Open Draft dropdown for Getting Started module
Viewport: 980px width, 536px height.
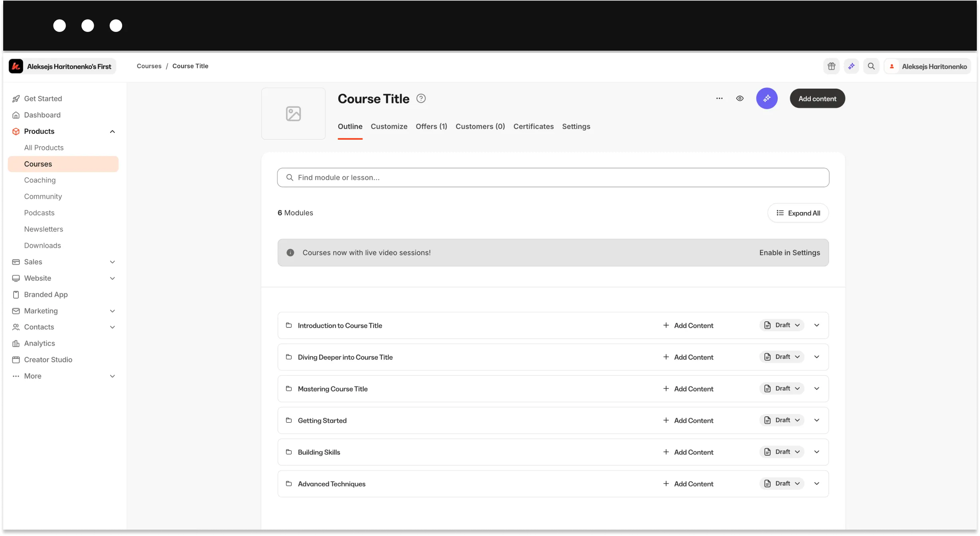coord(782,420)
